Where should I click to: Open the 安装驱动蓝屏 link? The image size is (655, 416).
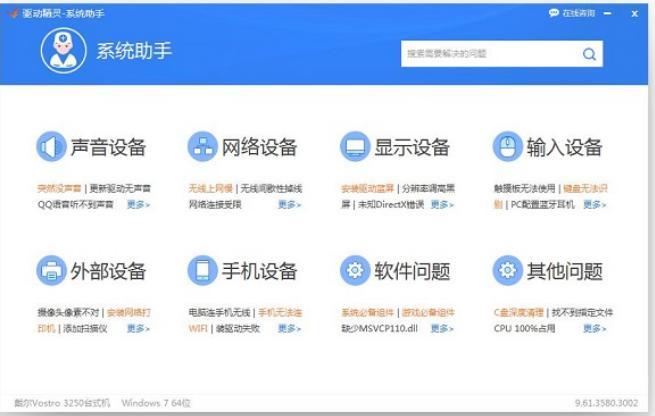[x=368, y=189]
